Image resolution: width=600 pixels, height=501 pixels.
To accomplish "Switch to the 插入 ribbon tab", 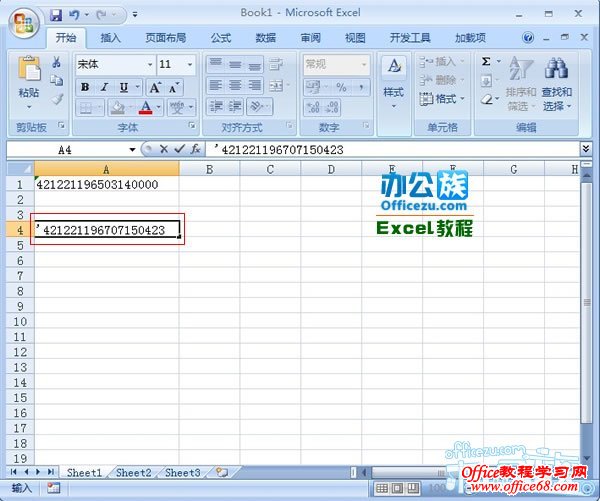I will pyautogui.click(x=111, y=38).
